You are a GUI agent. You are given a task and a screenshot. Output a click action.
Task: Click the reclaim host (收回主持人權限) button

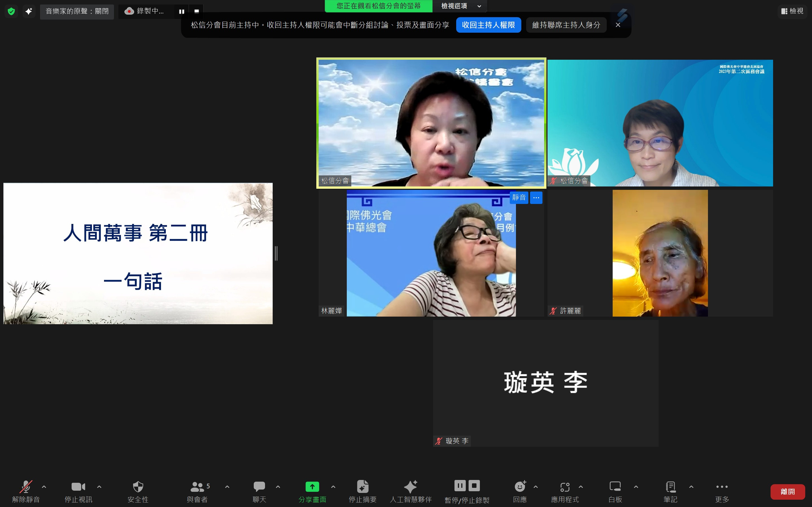point(488,25)
